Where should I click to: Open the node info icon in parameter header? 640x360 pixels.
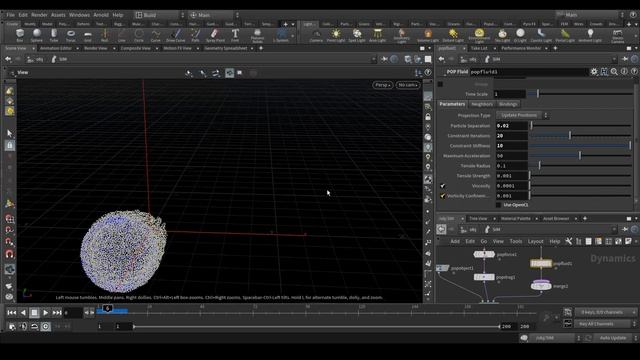[624, 71]
